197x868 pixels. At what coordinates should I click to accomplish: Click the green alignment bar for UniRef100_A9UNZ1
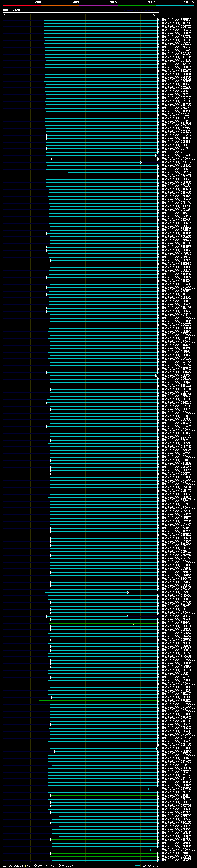tap(99, 700)
